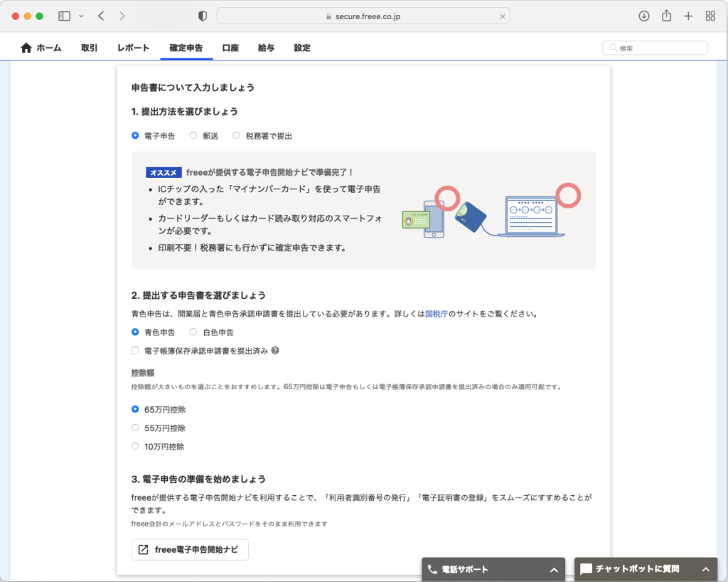Check 電子帳簿保存承認申請書を提出済み checkbox
Image resolution: width=728 pixels, height=582 pixels.
[x=135, y=351]
